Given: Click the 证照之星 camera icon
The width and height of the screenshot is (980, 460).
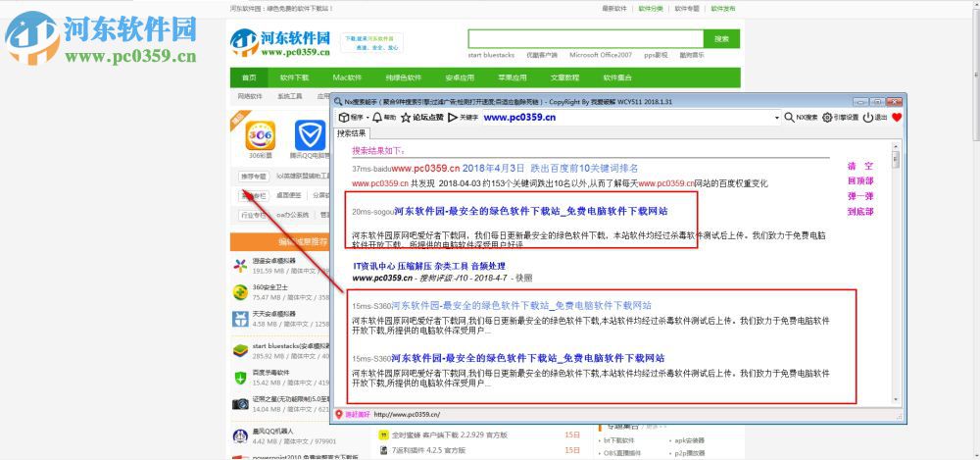Looking at the screenshot, I should coord(240,404).
